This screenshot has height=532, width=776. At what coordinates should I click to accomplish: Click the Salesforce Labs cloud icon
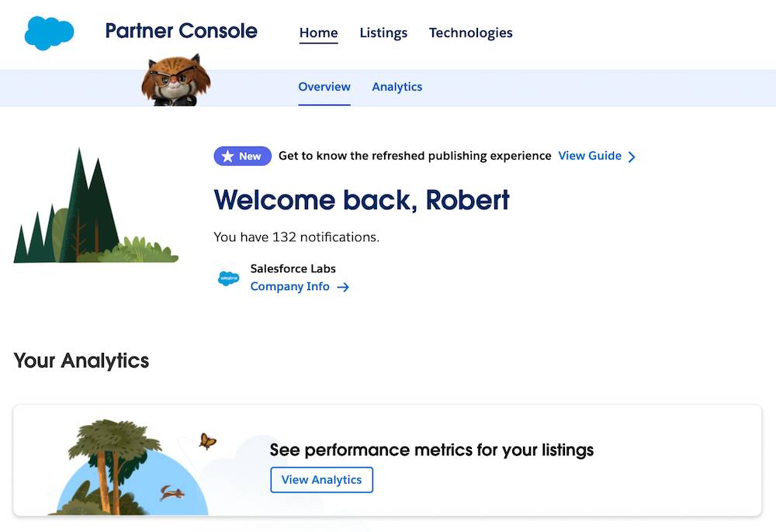pos(228,277)
